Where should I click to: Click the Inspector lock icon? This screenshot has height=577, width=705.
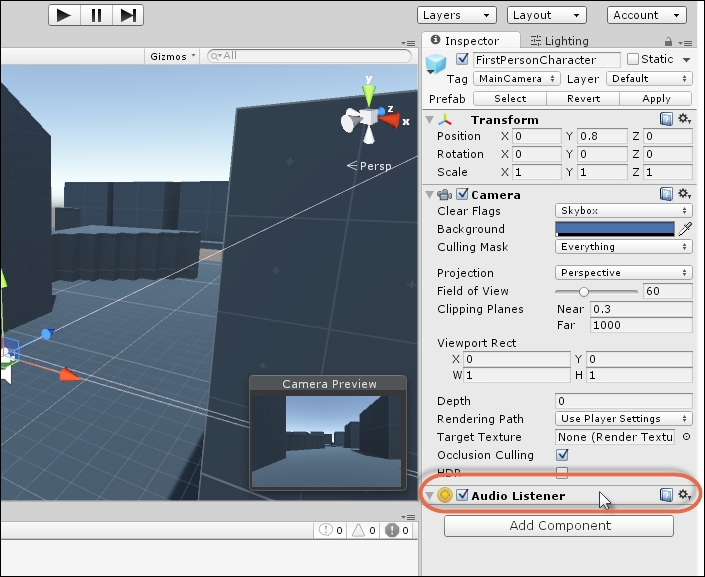tap(668, 42)
